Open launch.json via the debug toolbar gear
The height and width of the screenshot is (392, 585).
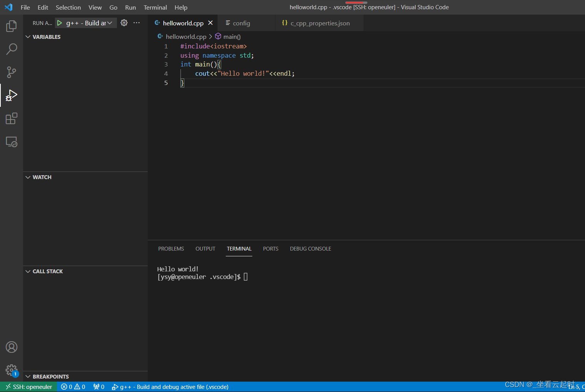coord(124,23)
